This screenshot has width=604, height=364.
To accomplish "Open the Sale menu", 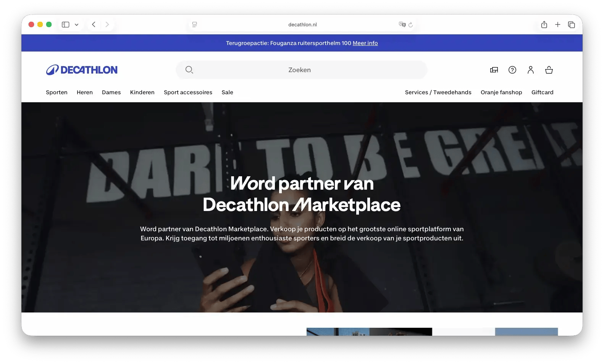I will [x=227, y=92].
